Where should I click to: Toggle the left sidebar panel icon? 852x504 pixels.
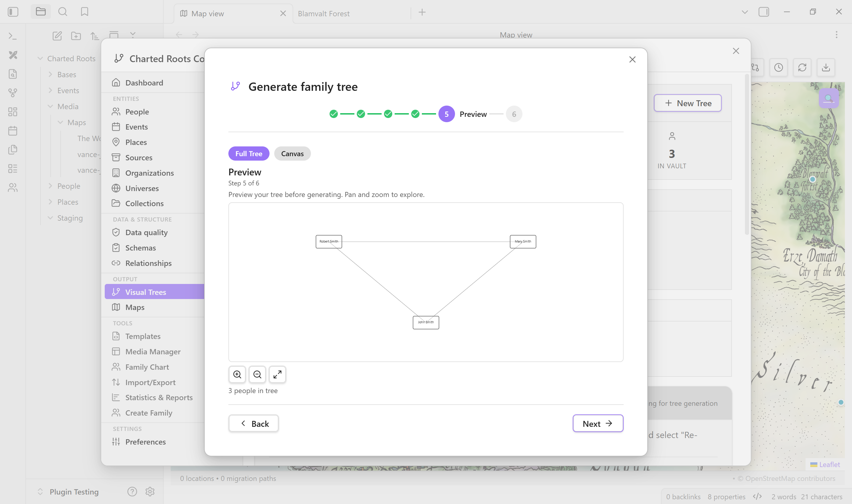point(13,12)
